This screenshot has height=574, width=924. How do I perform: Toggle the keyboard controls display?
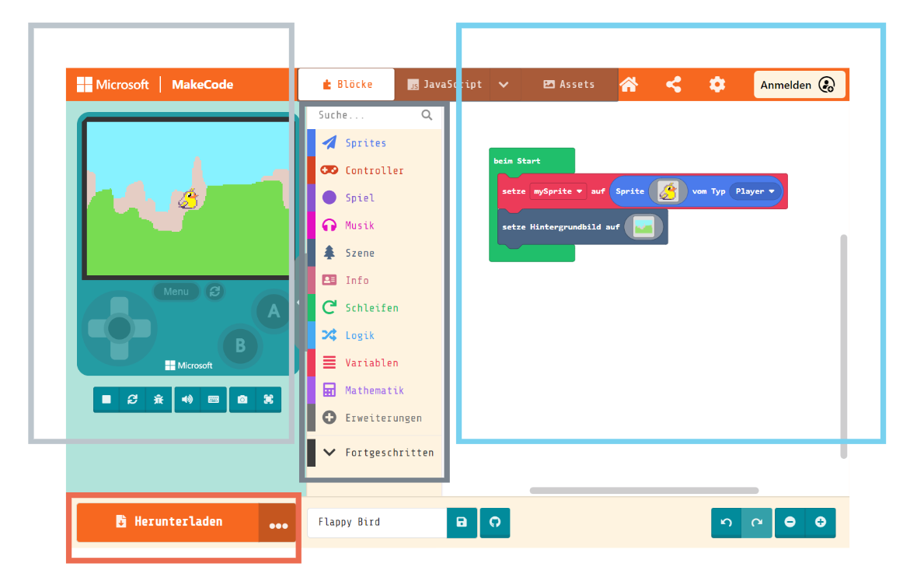[213, 399]
